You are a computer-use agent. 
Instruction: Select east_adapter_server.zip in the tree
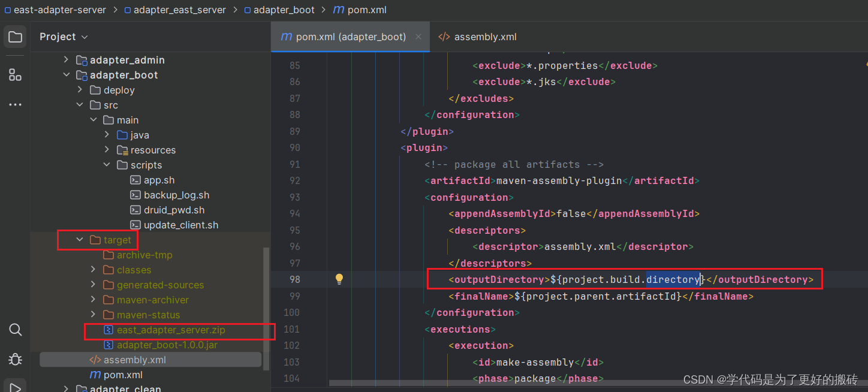171,330
